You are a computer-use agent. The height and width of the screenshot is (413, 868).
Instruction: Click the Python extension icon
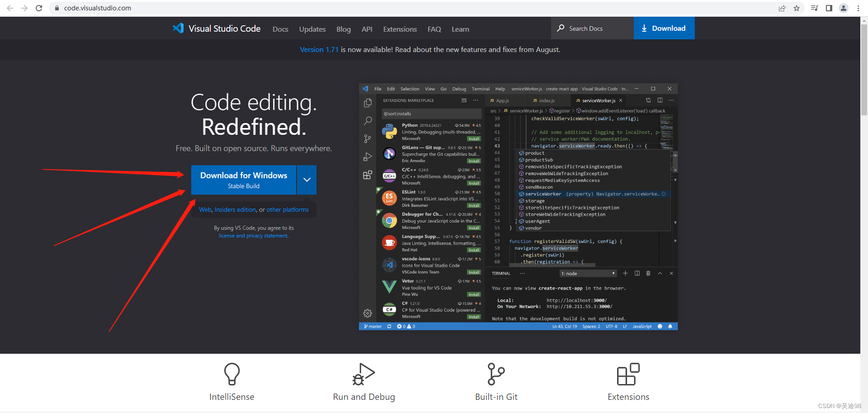point(389,132)
